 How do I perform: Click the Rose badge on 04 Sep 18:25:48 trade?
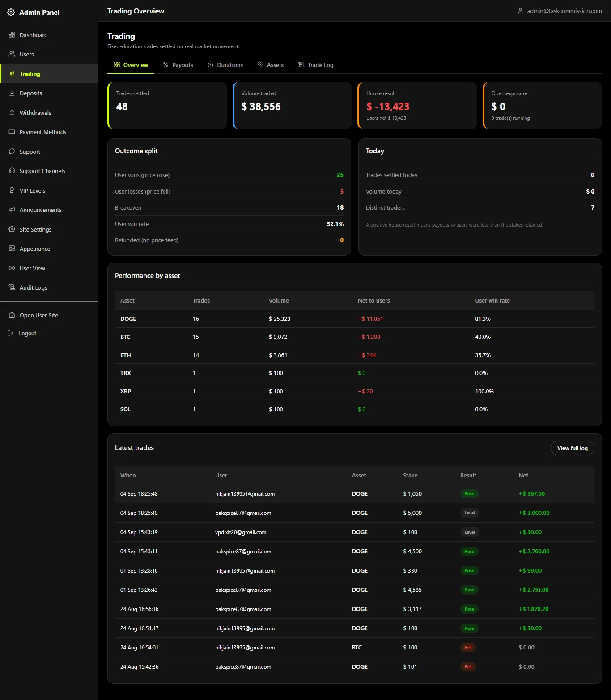click(x=469, y=494)
